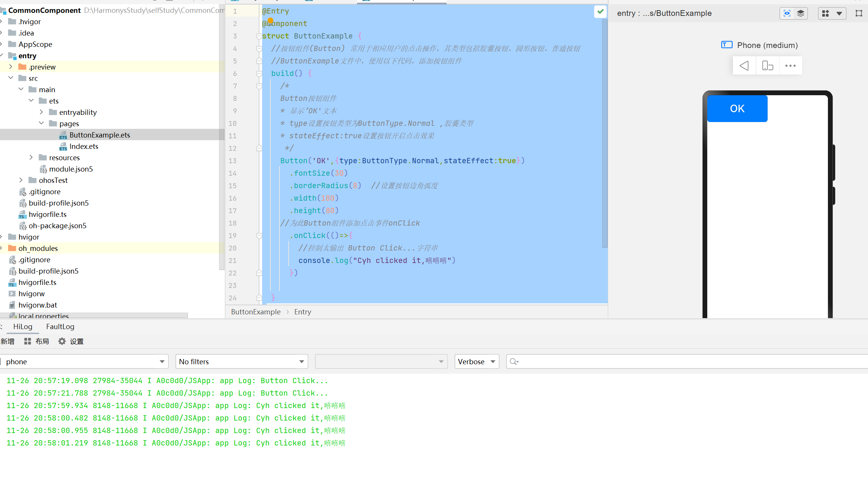Click the OK button in phone preview
The height and width of the screenshot is (481, 868).
(737, 108)
